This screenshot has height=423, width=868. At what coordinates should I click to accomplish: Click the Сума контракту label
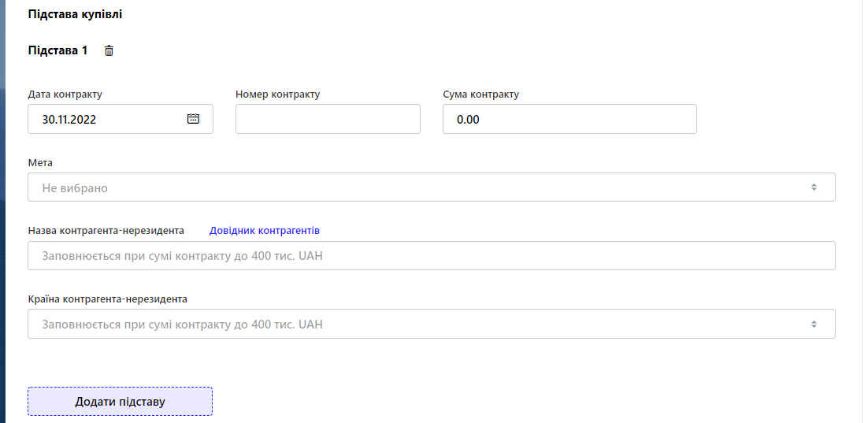coord(481,94)
